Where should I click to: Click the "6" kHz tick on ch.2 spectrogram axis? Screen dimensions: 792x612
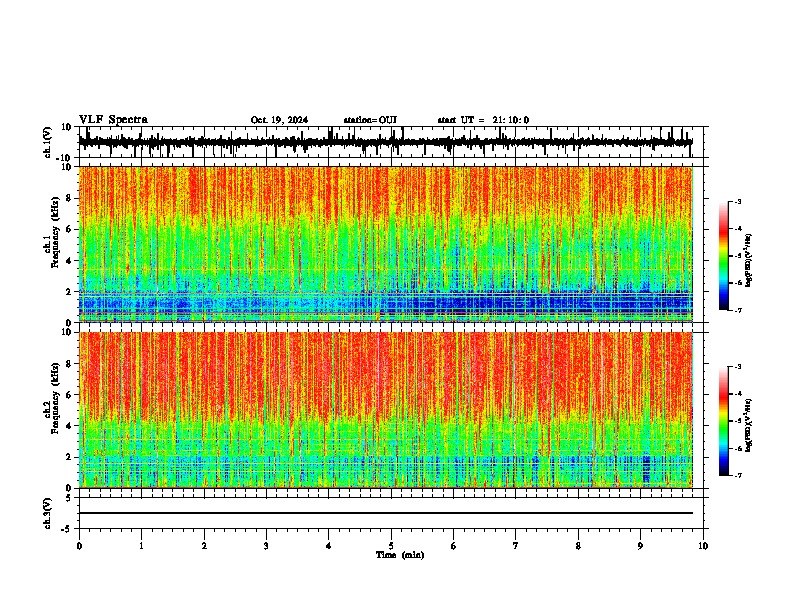tap(70, 394)
